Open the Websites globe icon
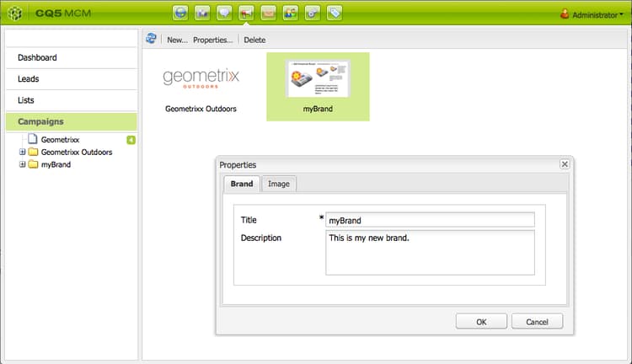The width and height of the screenshot is (632, 364). tap(180, 13)
